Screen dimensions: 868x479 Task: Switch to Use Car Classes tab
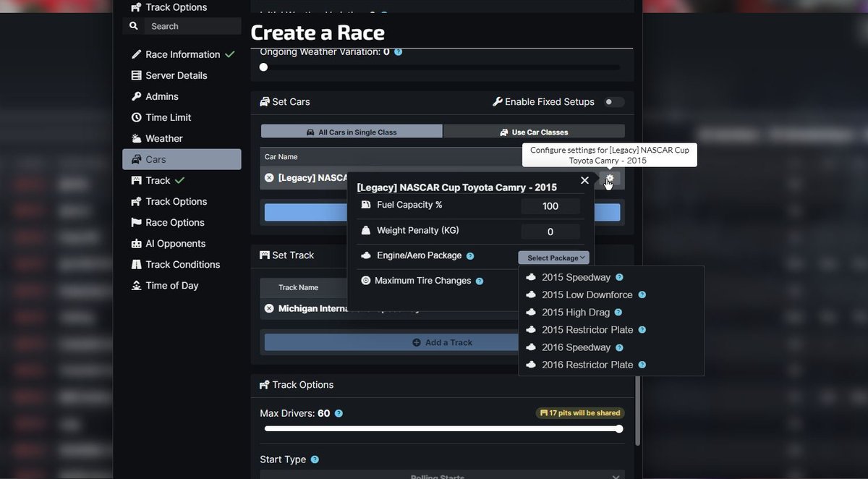534,132
